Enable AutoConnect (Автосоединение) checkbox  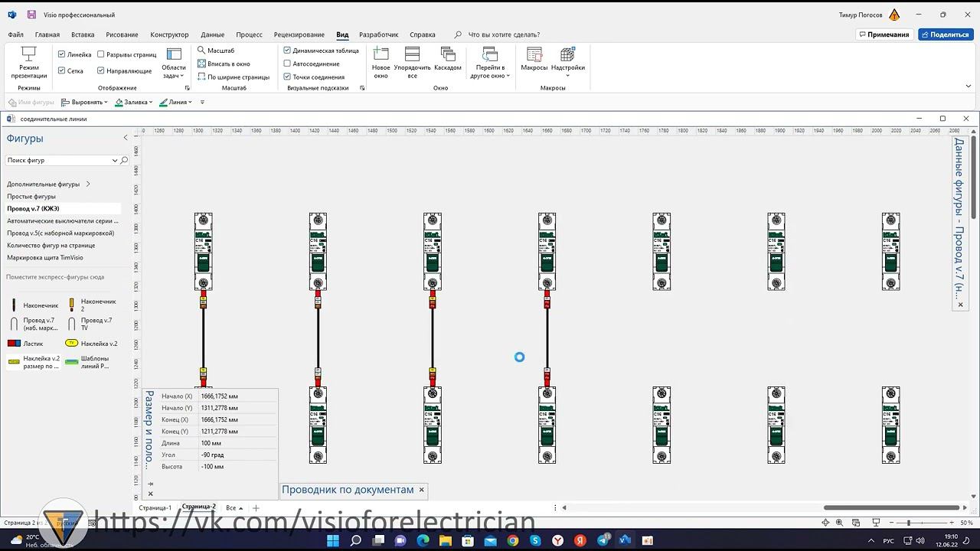coord(287,64)
